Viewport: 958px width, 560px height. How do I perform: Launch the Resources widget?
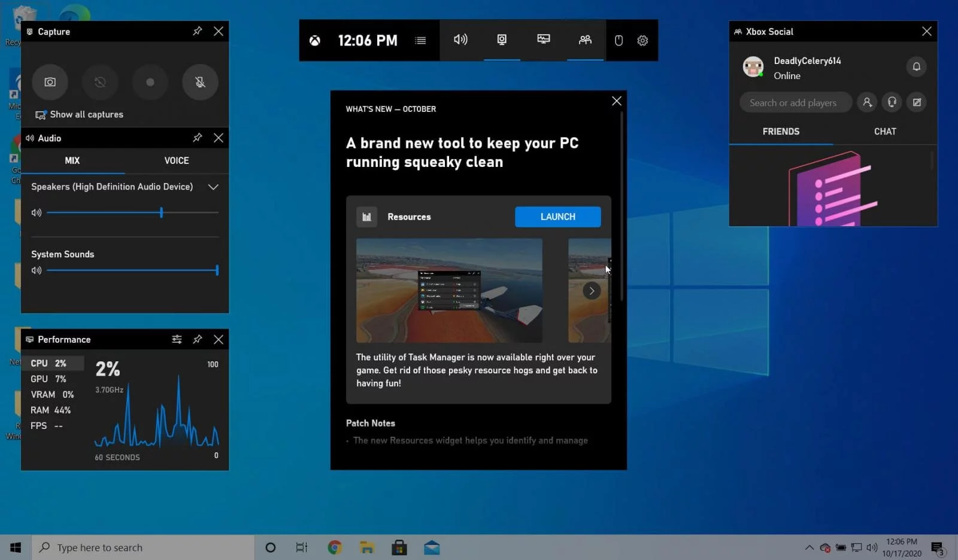pos(558,217)
